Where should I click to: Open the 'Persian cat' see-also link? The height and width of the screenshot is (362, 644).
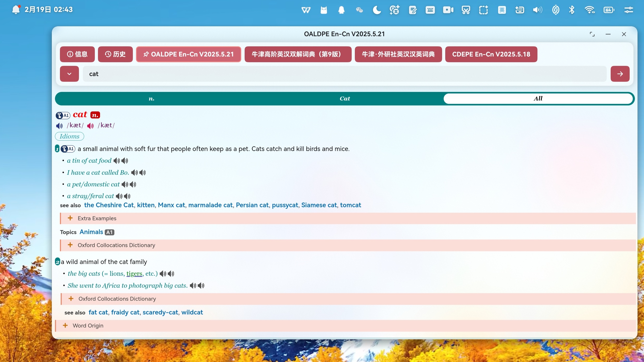252,205
